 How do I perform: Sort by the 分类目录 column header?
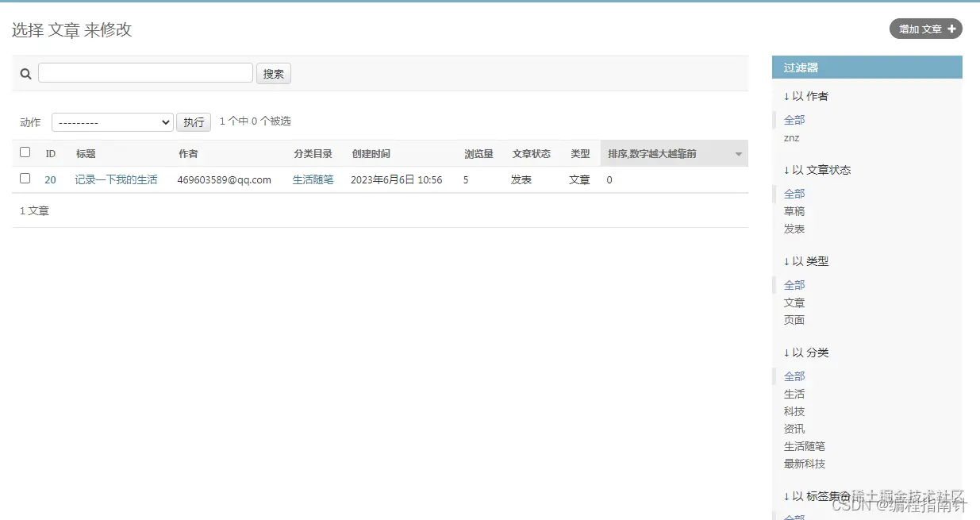click(x=313, y=154)
